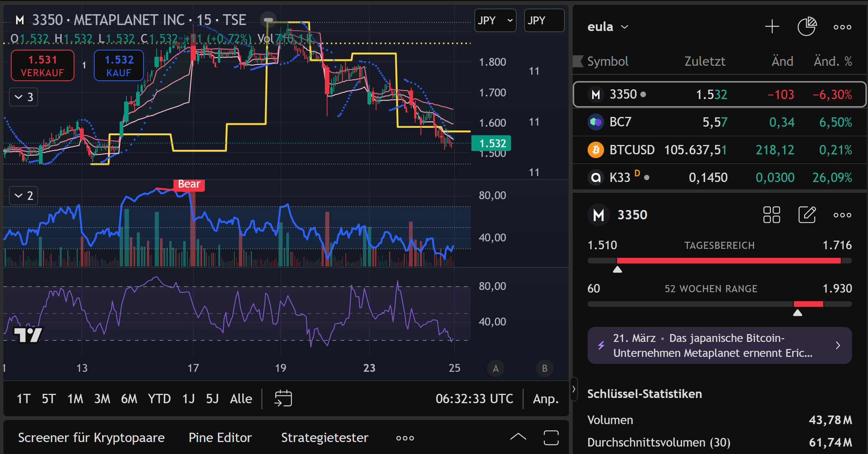Click the second JPY scale box
The width and height of the screenshot is (868, 454).
click(544, 21)
